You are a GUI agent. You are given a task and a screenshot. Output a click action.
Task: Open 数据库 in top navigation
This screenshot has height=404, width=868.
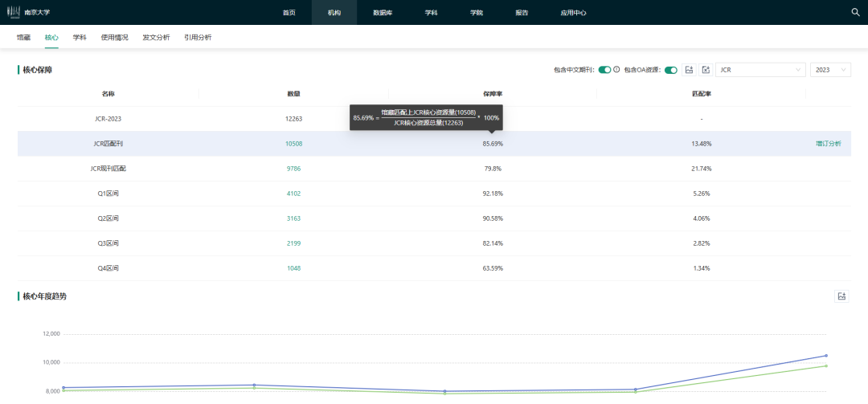(x=383, y=13)
